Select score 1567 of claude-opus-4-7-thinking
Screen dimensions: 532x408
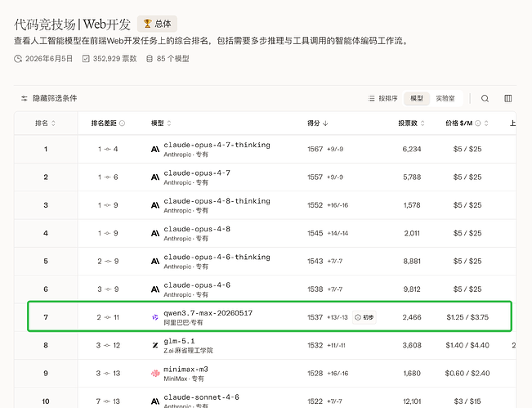(x=315, y=150)
